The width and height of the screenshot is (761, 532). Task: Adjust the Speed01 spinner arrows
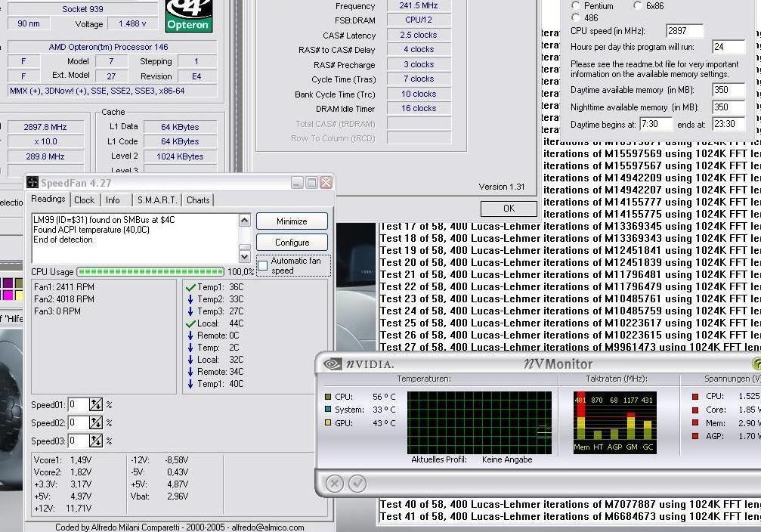click(96, 404)
